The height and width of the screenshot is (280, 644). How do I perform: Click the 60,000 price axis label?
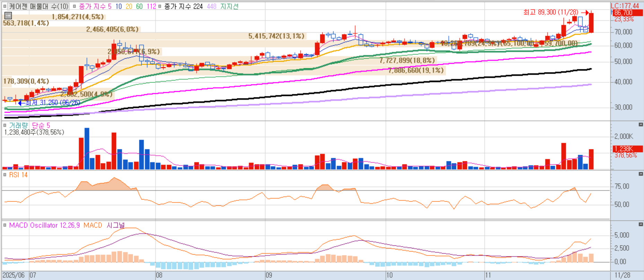pos(623,45)
